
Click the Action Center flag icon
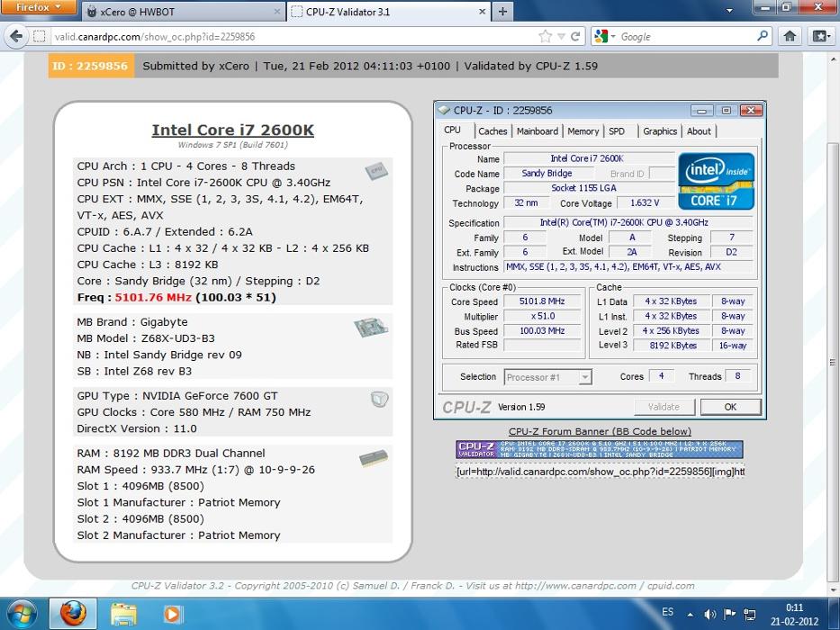click(729, 615)
